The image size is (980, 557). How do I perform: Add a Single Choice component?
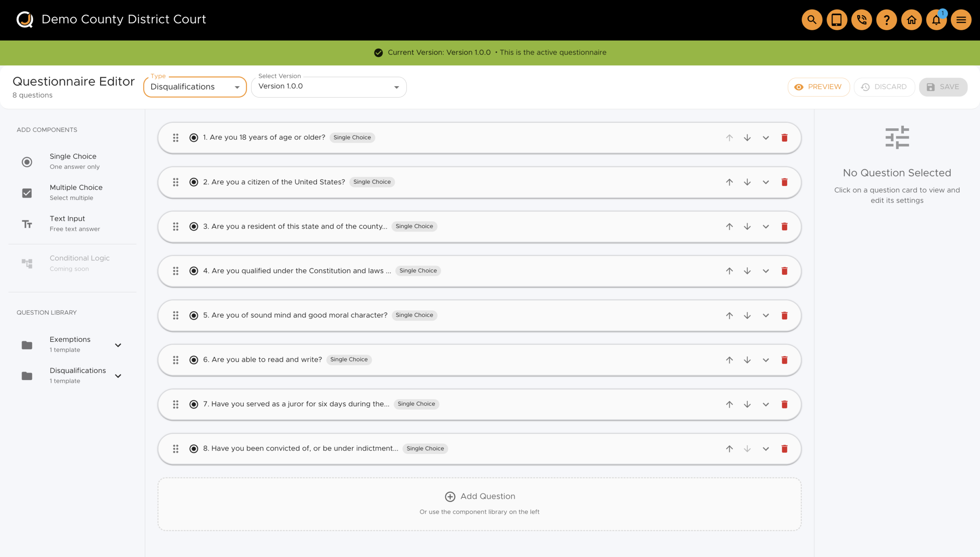point(73,161)
